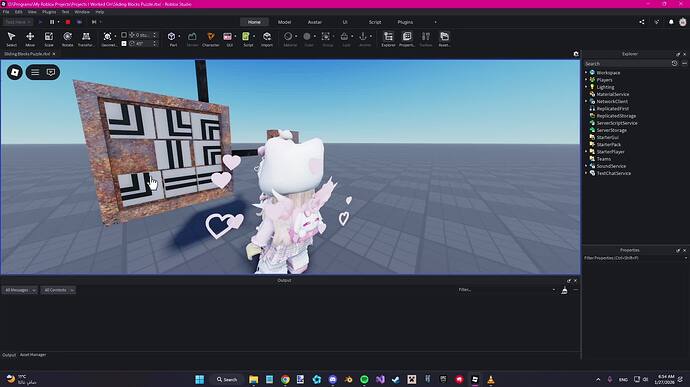Open the Character tool
Screen dimensions: 690x387
click(211, 39)
